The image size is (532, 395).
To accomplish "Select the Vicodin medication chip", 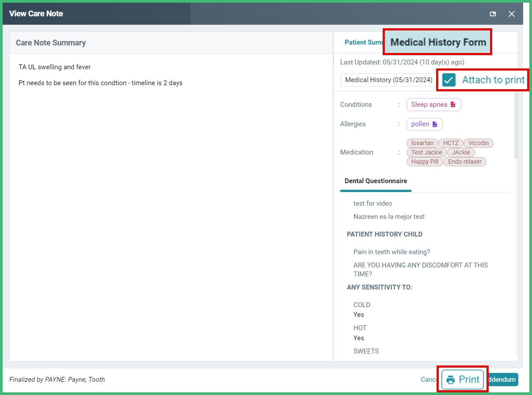I will (x=478, y=143).
